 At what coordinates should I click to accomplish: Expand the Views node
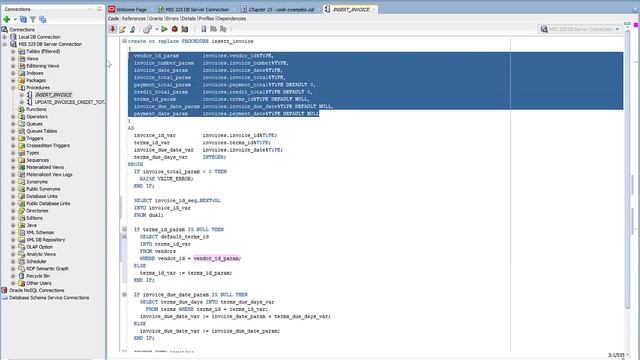13,59
